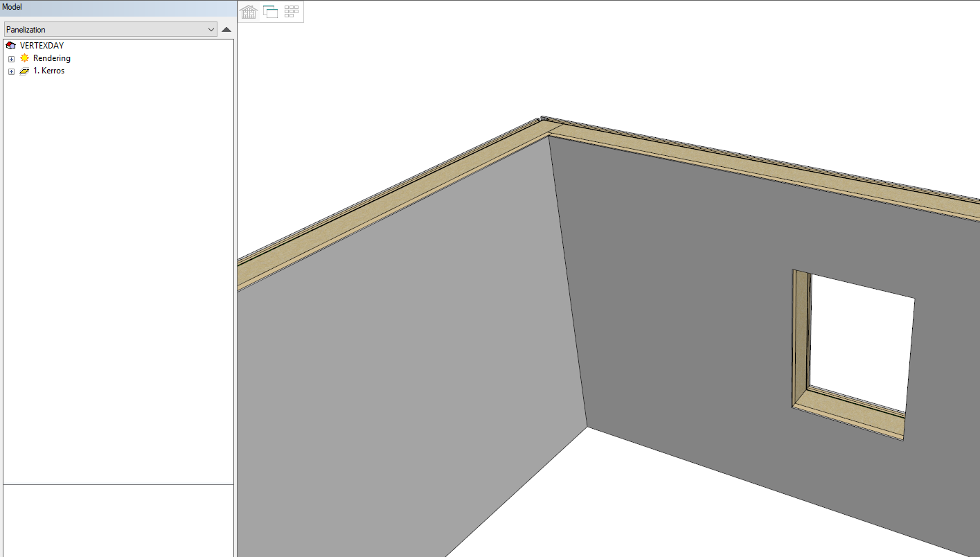Click the sun icon next to Rendering
The width and height of the screenshot is (980, 557).
(x=24, y=58)
